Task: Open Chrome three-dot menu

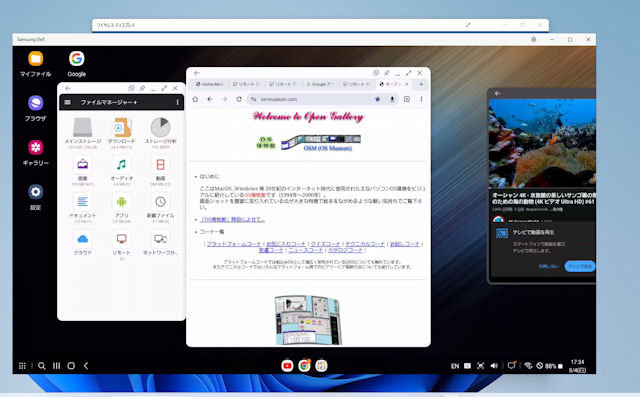Action: (x=422, y=99)
